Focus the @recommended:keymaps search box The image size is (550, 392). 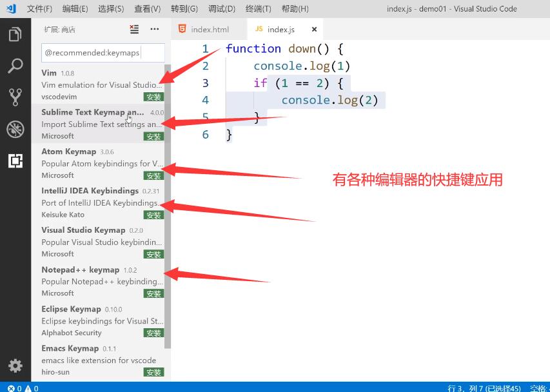103,53
